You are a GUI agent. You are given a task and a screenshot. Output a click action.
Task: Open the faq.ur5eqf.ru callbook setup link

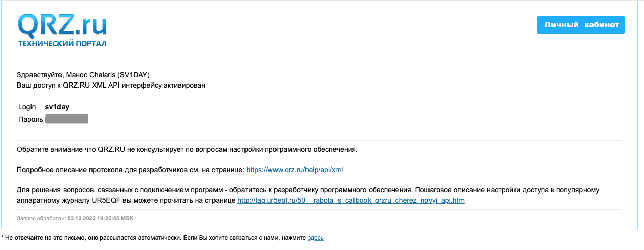click(x=351, y=200)
